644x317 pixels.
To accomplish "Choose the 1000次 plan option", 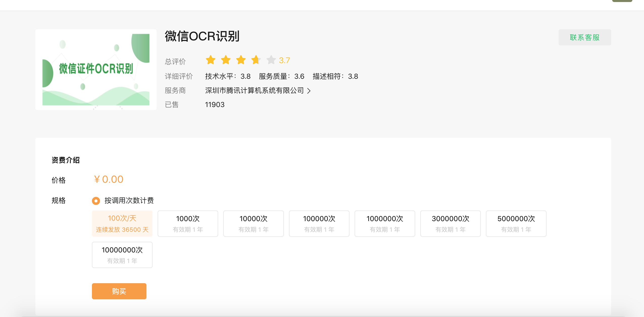I will point(188,224).
